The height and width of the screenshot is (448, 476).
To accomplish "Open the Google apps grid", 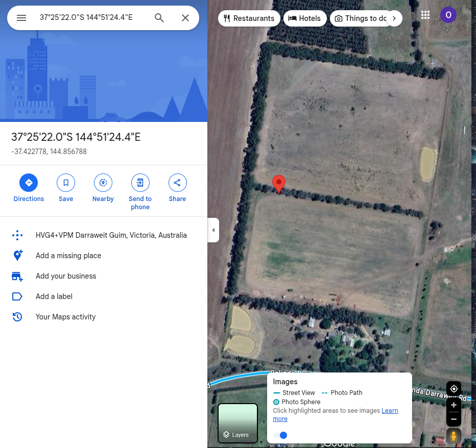I will point(425,15).
